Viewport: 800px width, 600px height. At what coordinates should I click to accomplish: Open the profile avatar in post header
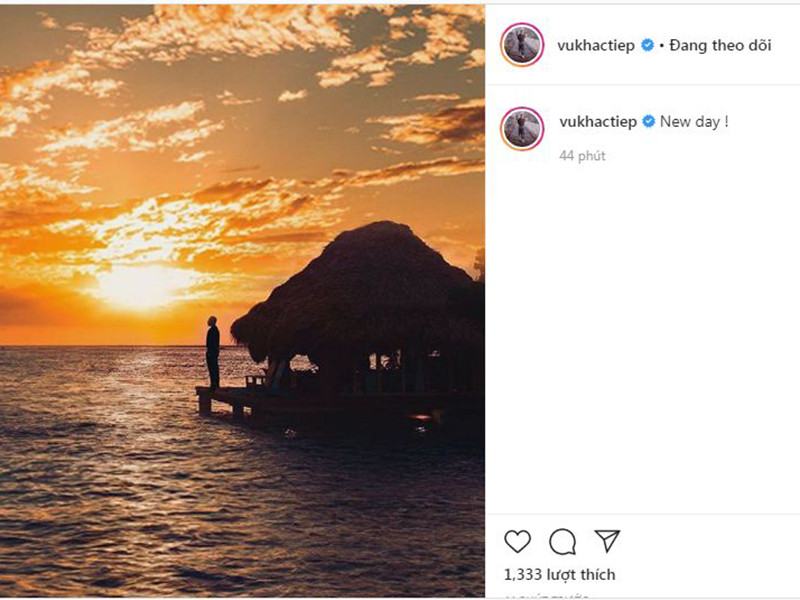coord(522,45)
